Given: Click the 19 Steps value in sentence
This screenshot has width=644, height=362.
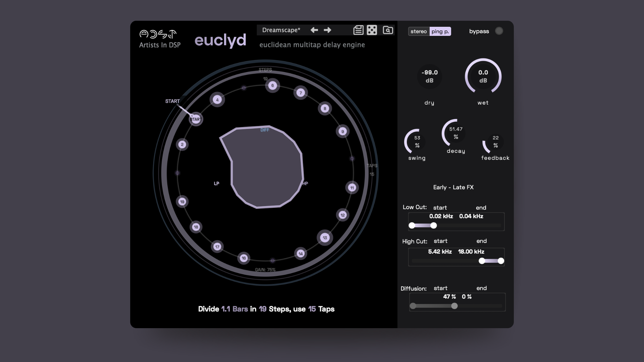Looking at the screenshot, I should (x=263, y=309).
